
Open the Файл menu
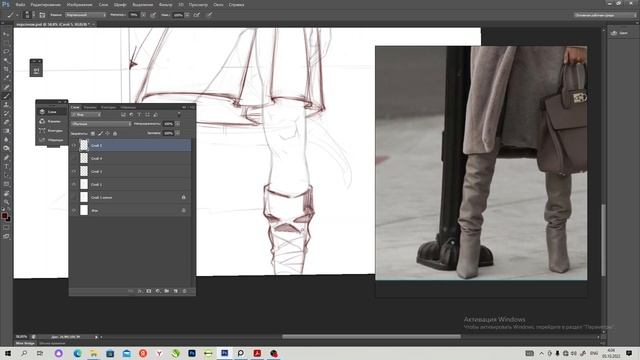pyautogui.click(x=20, y=4)
